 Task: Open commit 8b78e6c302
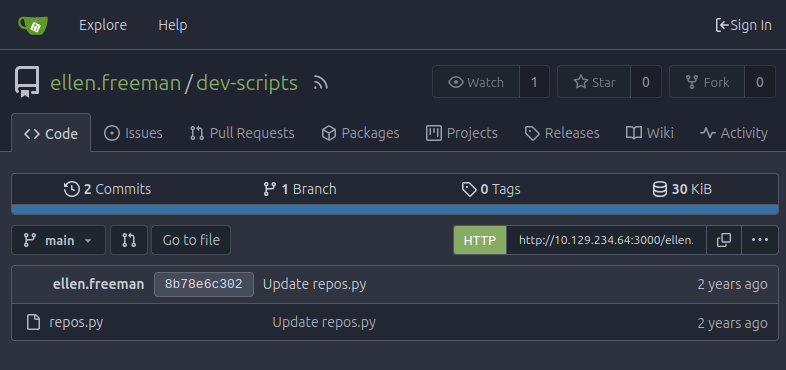[204, 284]
